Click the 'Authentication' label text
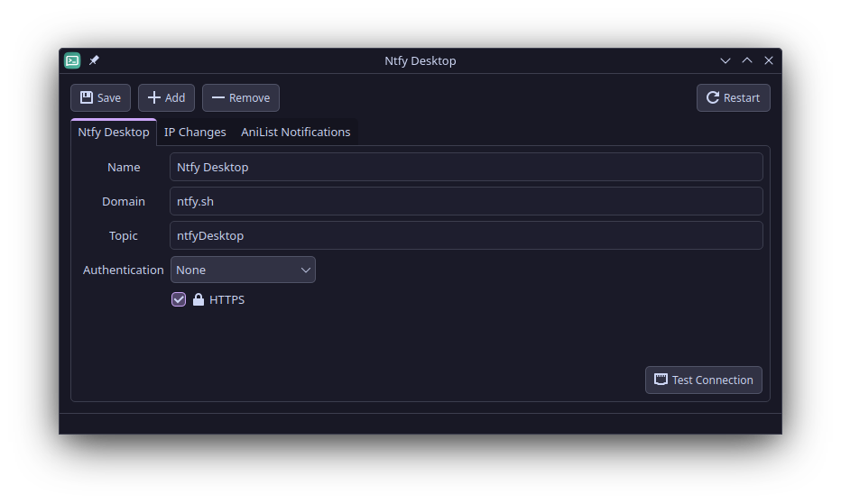 124,270
